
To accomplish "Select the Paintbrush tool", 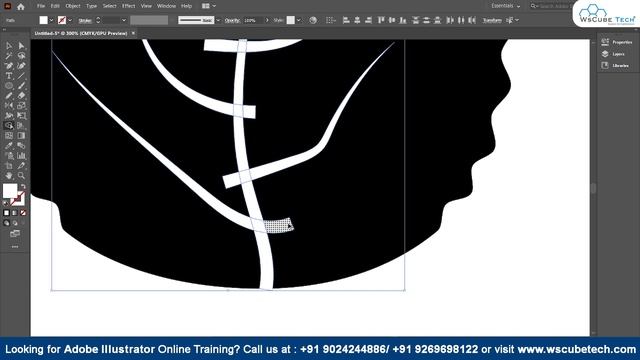I will (x=21, y=86).
